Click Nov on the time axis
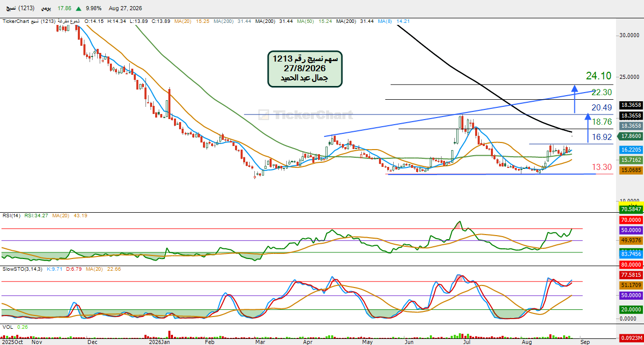Viewport: 644px width, 345px height. click(x=37, y=342)
